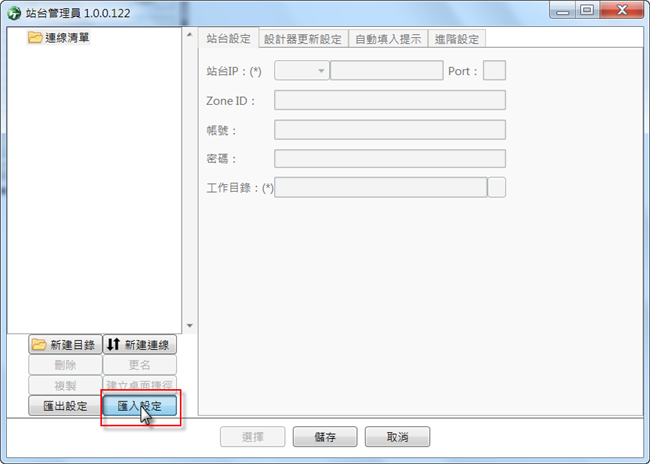Click the Port input box
The image size is (650, 464).
point(495,70)
